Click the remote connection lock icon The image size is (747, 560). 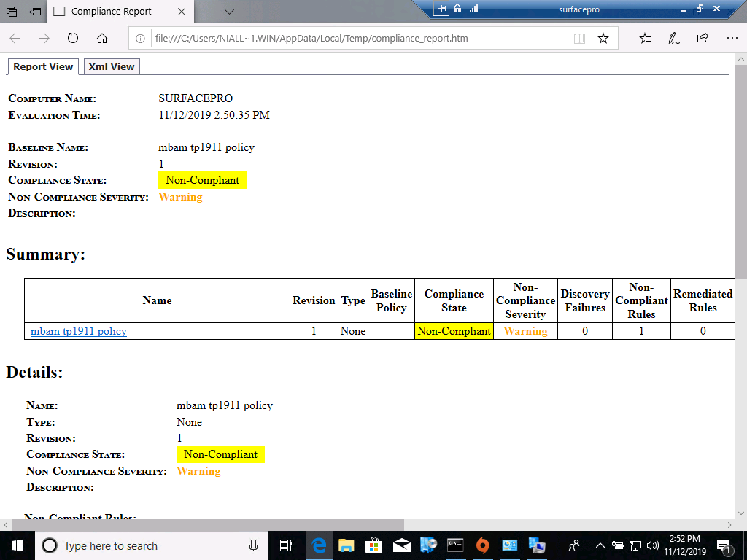tap(457, 9)
